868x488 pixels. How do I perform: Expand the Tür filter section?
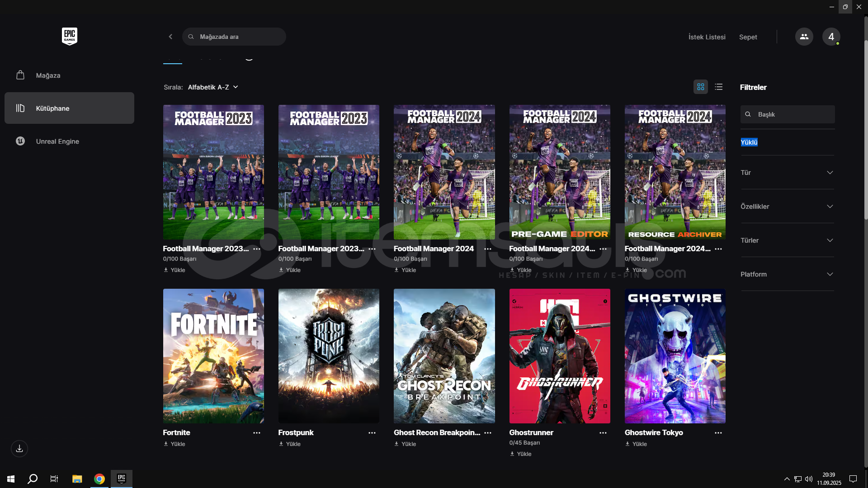(787, 173)
